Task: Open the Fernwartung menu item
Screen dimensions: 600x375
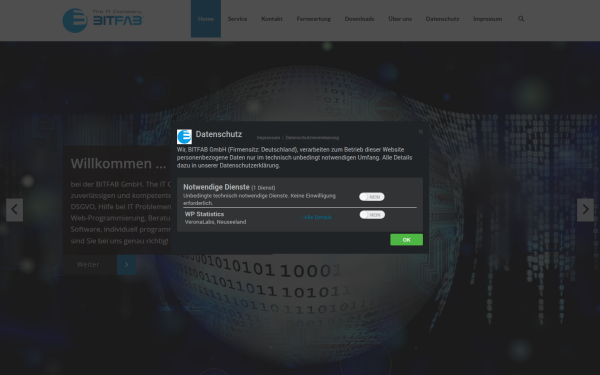Action: [313, 19]
